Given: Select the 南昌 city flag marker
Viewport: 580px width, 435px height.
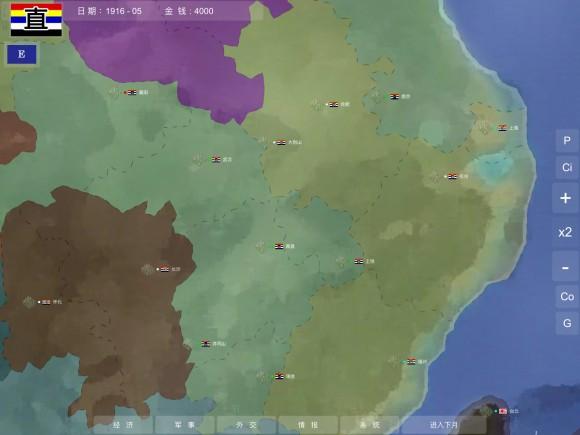Looking at the screenshot, I should (279, 246).
